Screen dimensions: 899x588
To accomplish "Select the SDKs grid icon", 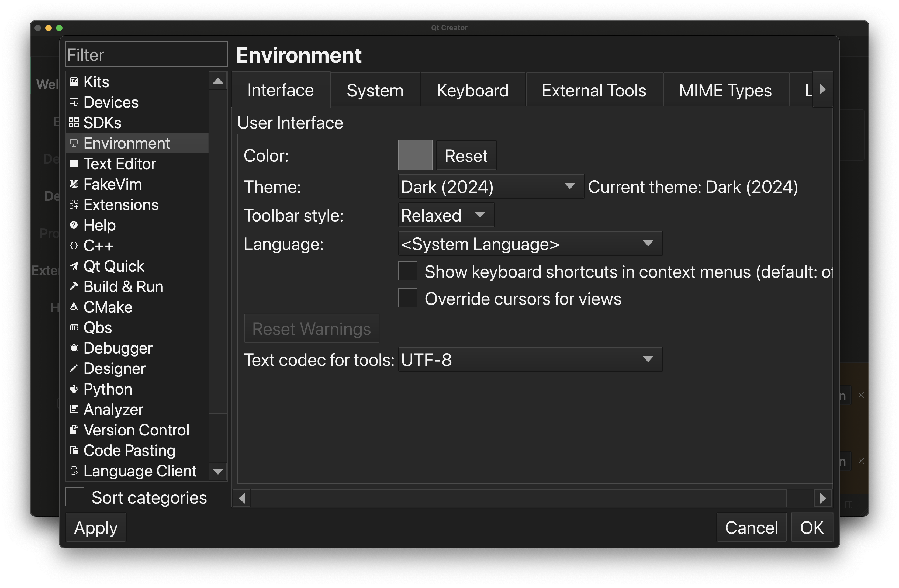I will click(74, 123).
